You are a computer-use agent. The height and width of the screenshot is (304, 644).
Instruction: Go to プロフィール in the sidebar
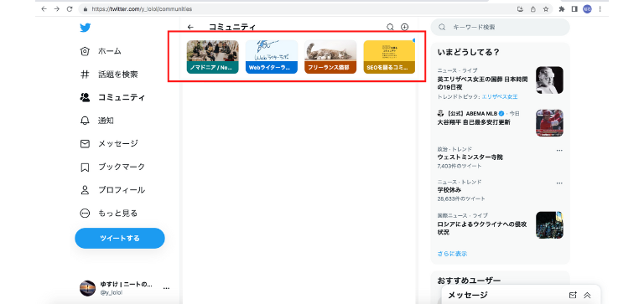click(x=112, y=190)
